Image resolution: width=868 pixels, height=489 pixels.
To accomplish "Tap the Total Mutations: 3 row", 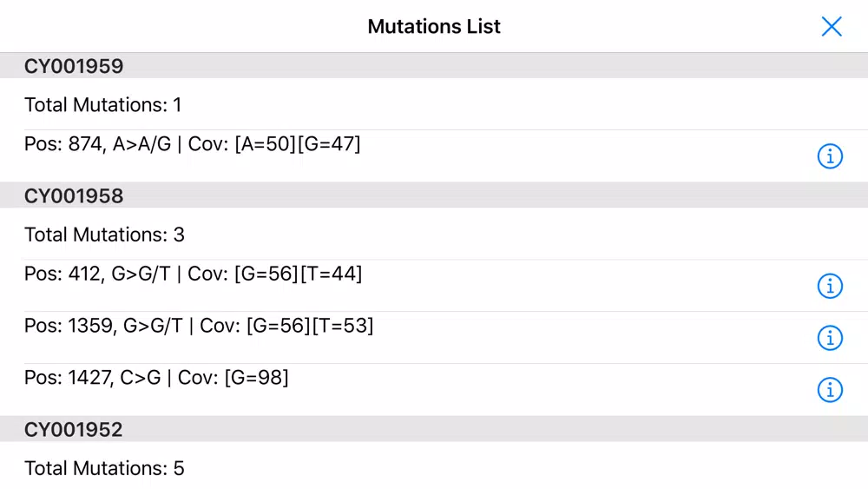I will click(434, 234).
